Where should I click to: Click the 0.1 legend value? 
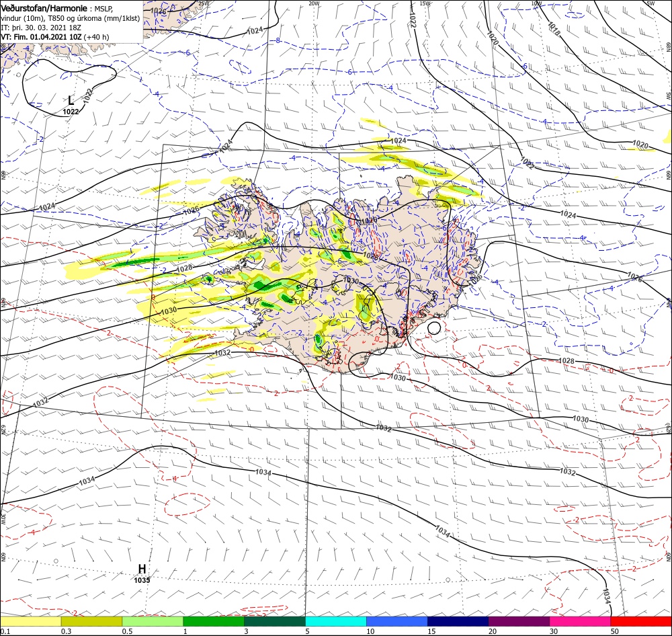pos(5,631)
